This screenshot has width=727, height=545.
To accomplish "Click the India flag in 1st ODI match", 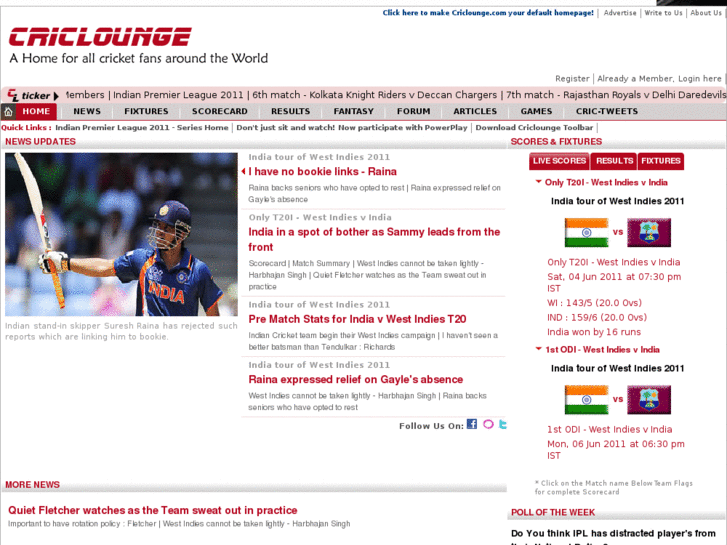I will click(586, 399).
